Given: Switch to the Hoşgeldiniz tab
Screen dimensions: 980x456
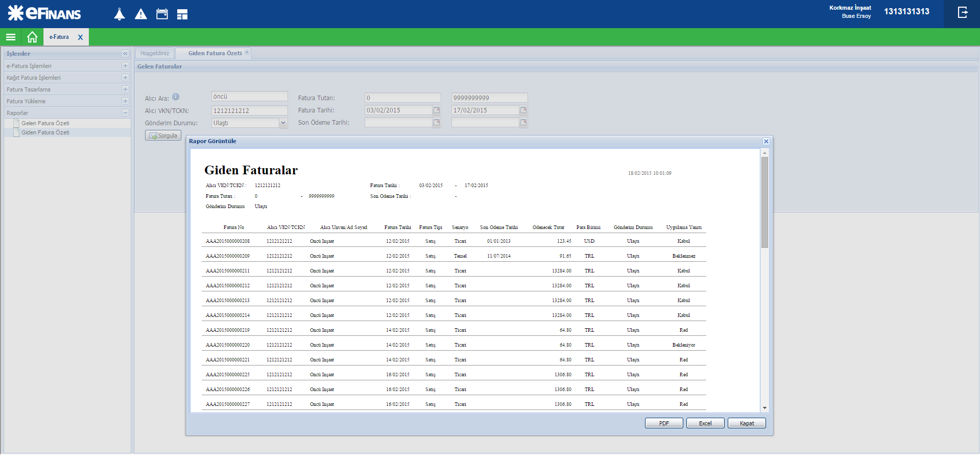Looking at the screenshot, I should [x=155, y=53].
